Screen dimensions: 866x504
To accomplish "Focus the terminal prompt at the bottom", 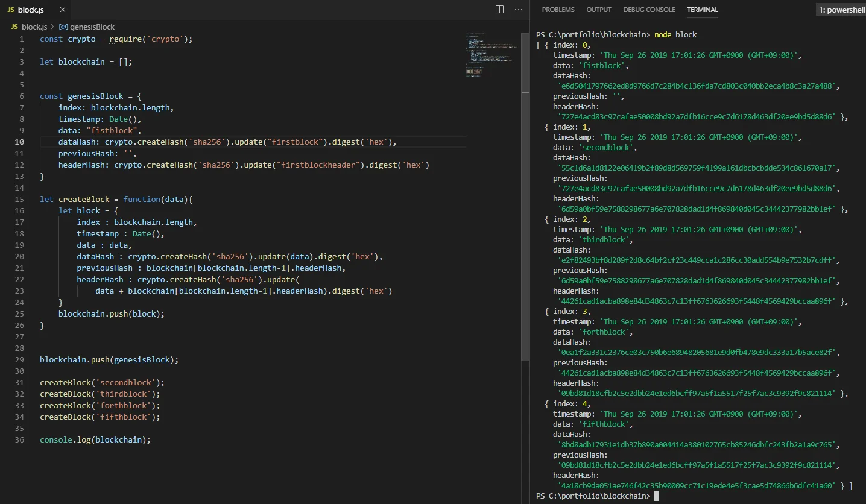I will point(656,496).
